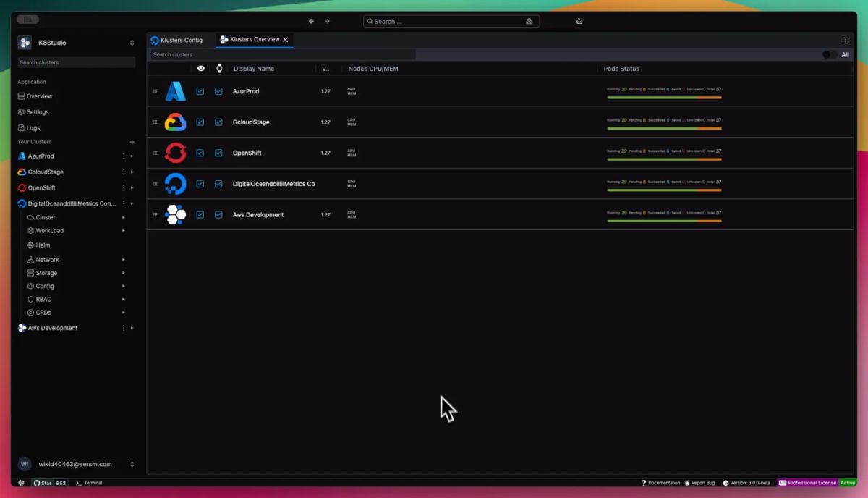
Task: Click the Report Bug link
Action: pos(699,483)
